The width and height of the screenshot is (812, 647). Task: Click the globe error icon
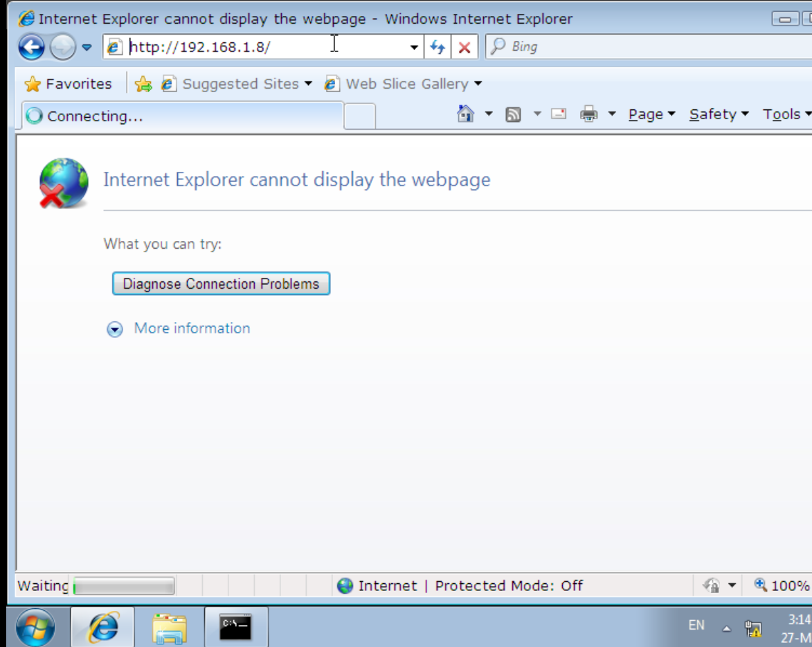pos(64,183)
